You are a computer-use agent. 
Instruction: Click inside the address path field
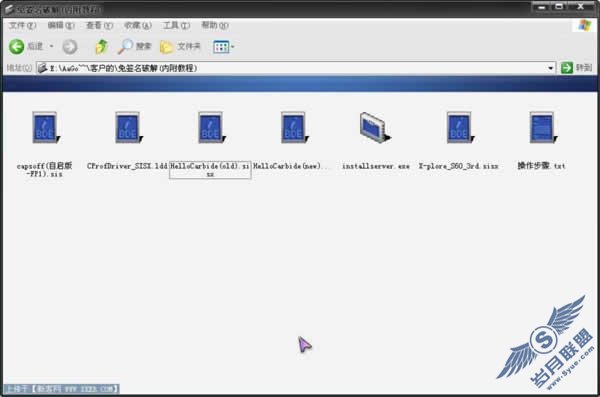pyautogui.click(x=295, y=68)
